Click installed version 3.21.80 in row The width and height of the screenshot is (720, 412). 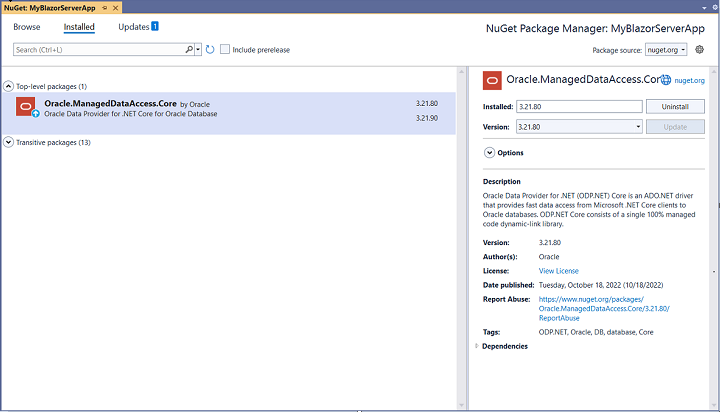point(427,103)
